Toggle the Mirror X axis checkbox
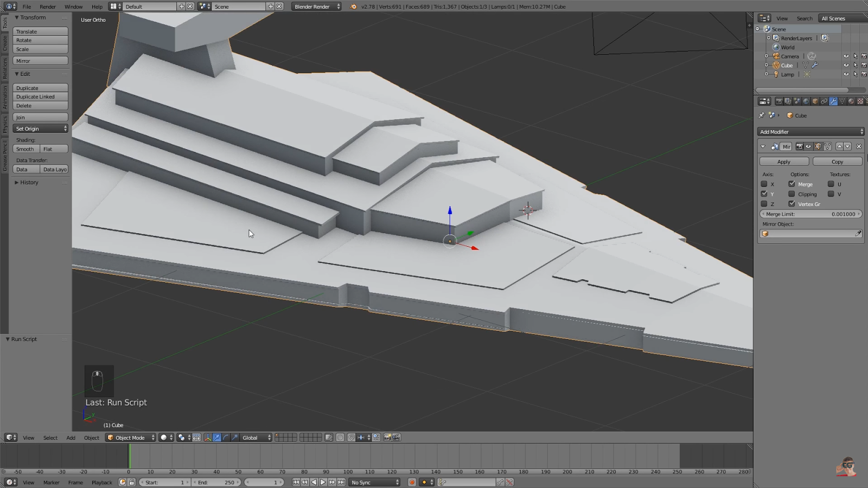Image resolution: width=868 pixels, height=488 pixels. point(764,184)
